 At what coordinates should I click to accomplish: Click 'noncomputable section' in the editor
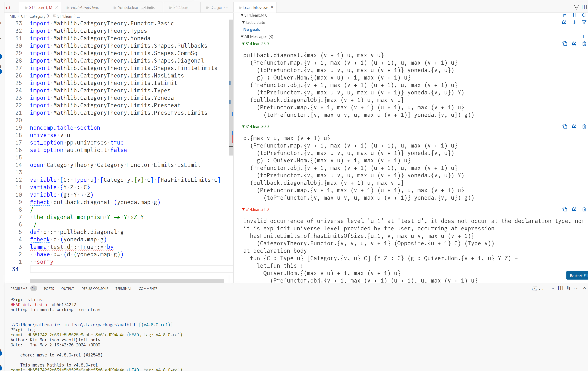click(65, 128)
